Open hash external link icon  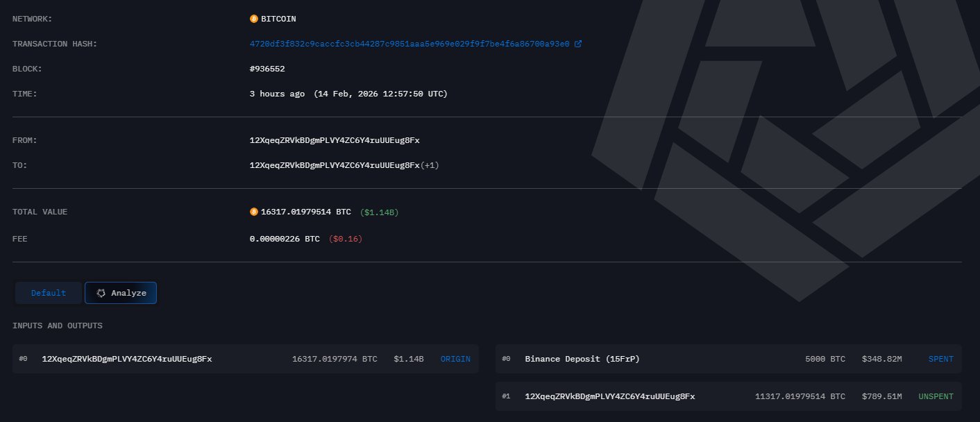point(578,44)
